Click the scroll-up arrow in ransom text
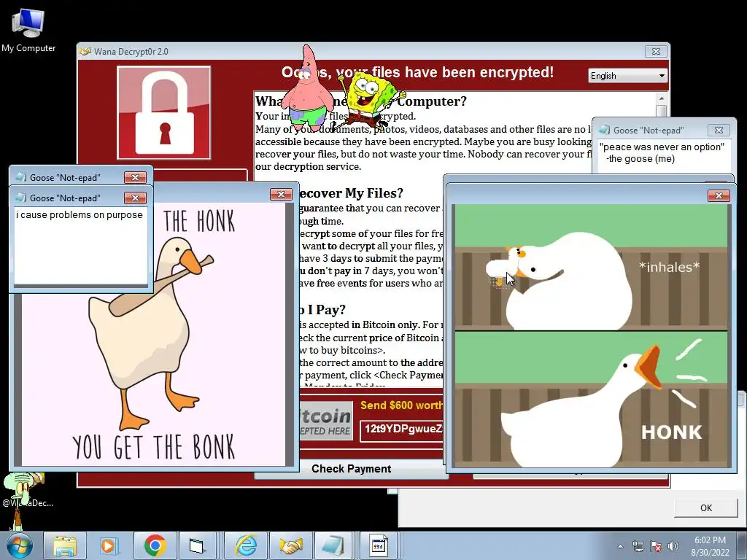The image size is (747, 560). tap(661, 98)
